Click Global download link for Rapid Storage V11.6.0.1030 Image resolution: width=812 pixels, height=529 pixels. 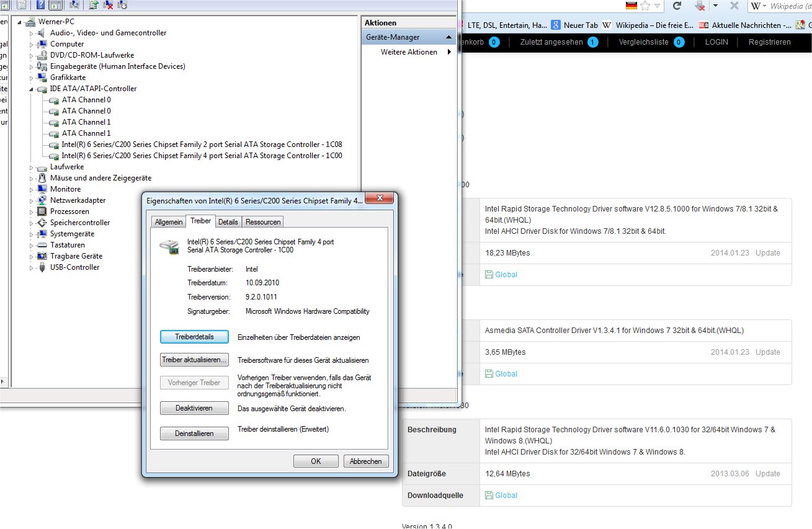pyautogui.click(x=501, y=495)
